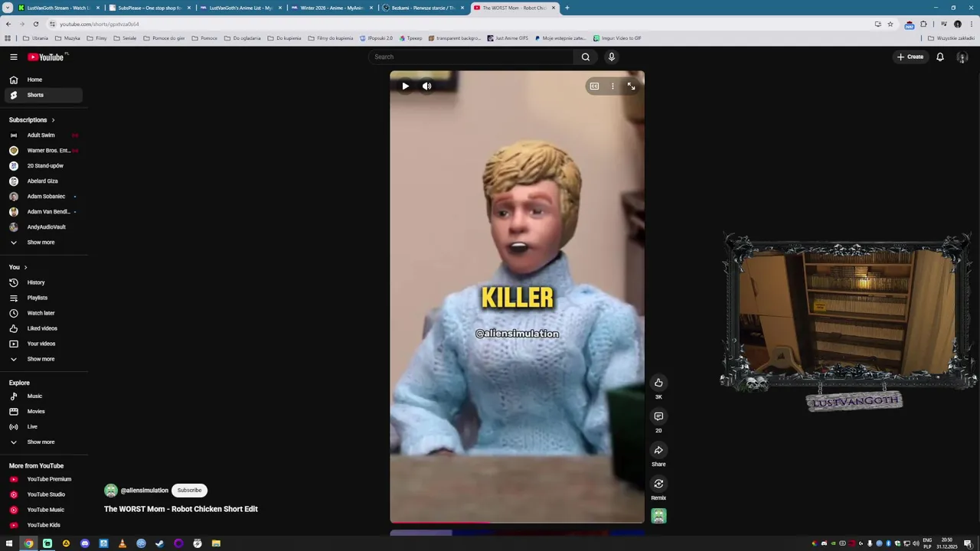Open the account avatar menu
Viewport: 980px width, 551px height.
coord(962,57)
